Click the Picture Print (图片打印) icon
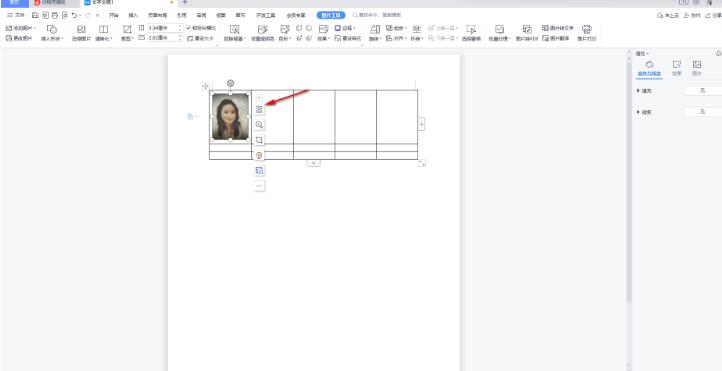 point(587,29)
